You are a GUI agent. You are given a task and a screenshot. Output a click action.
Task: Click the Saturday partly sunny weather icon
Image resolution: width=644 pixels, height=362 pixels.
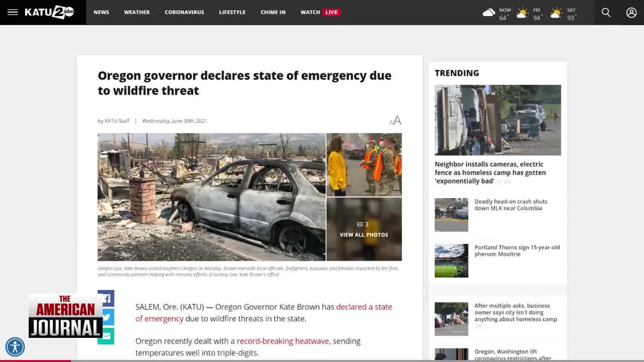[x=556, y=13]
